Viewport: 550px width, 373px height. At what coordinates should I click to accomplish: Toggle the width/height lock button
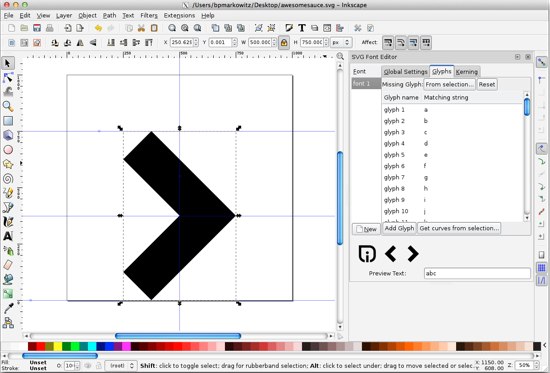point(284,42)
